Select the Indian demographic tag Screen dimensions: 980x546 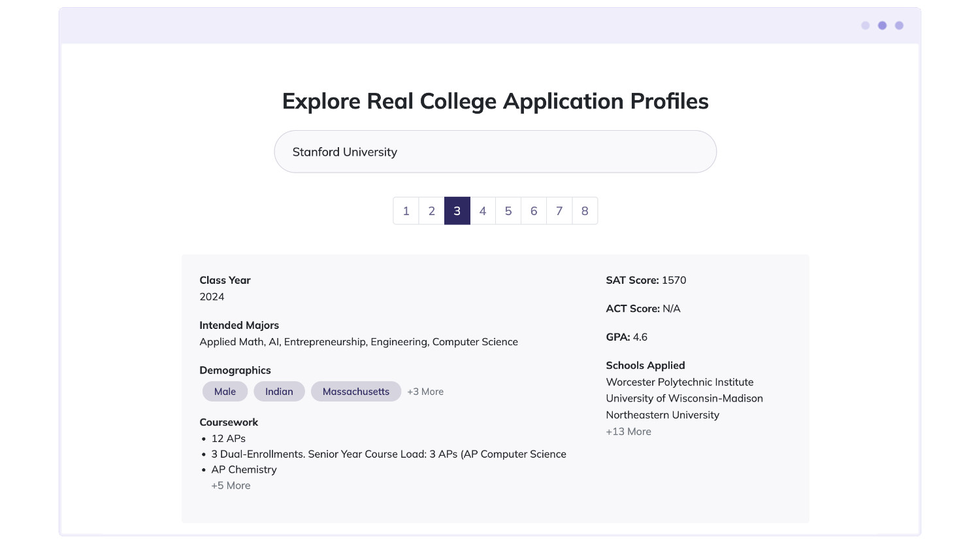(279, 391)
